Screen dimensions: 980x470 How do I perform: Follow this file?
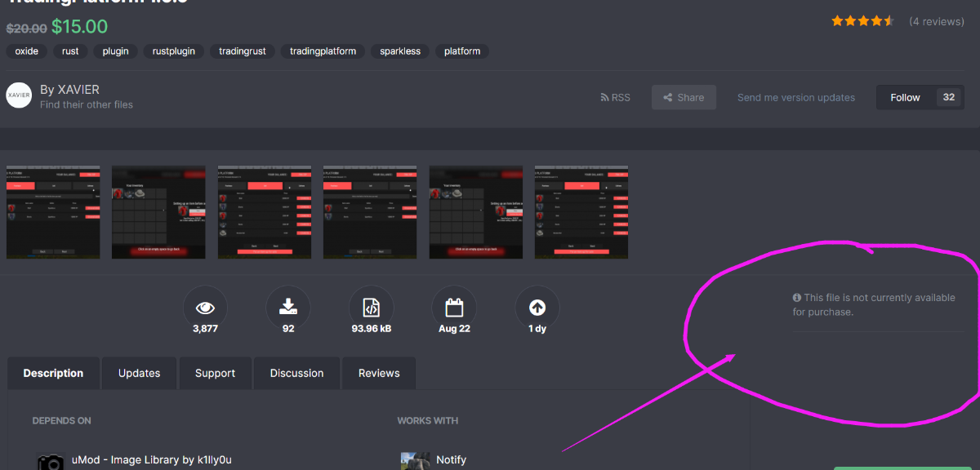click(905, 97)
